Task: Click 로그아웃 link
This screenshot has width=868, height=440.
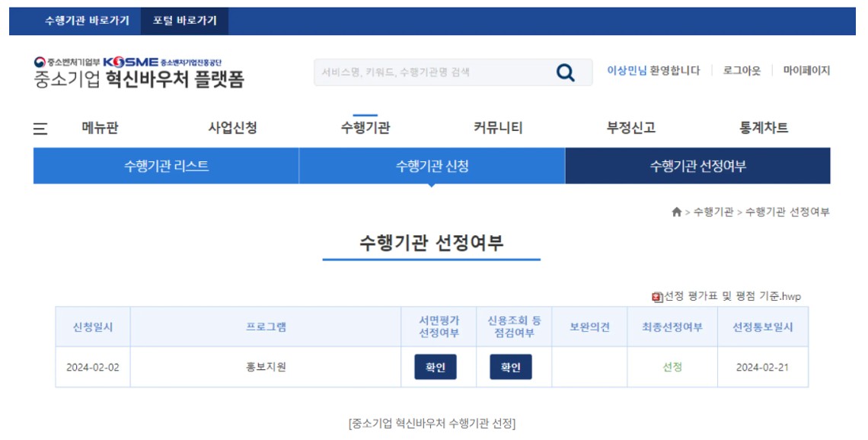Action: click(x=741, y=70)
